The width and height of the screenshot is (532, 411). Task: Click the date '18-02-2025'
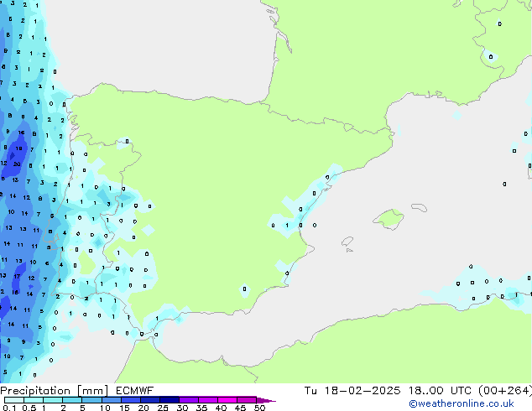(362, 391)
